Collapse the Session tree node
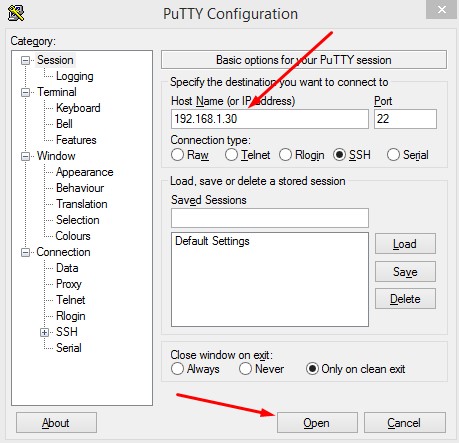This screenshot has height=443, width=459. pyautogui.click(x=25, y=60)
